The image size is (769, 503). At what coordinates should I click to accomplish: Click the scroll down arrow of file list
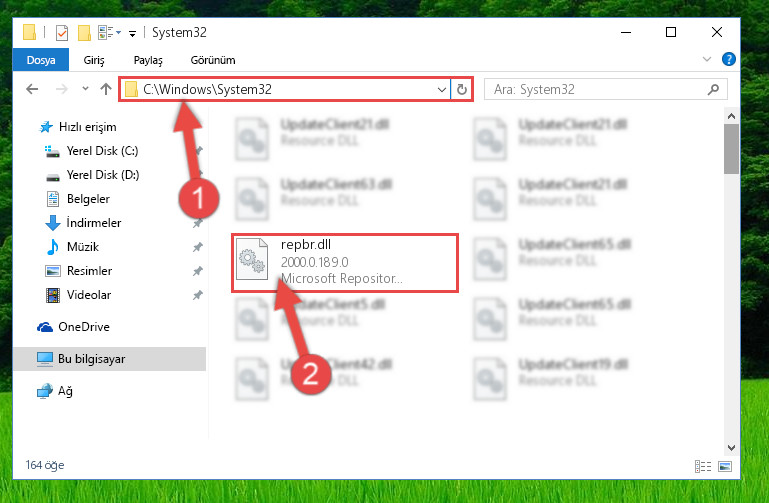pyautogui.click(x=731, y=448)
